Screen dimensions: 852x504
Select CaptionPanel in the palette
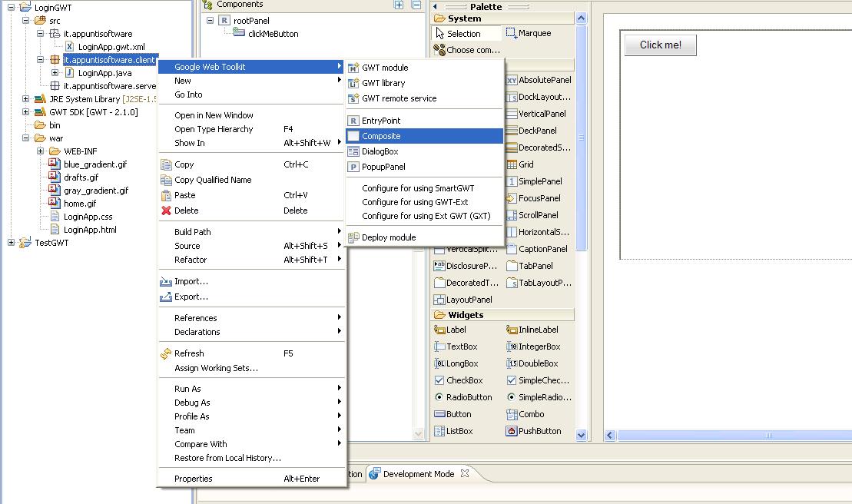click(537, 249)
